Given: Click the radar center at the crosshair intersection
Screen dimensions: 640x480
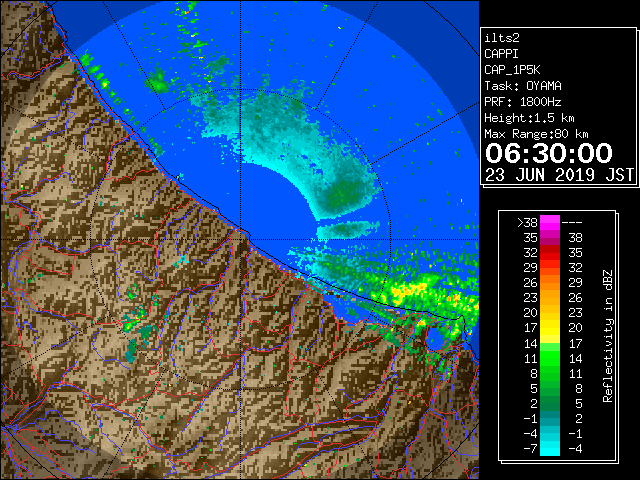Looking at the screenshot, I should pos(240,240).
